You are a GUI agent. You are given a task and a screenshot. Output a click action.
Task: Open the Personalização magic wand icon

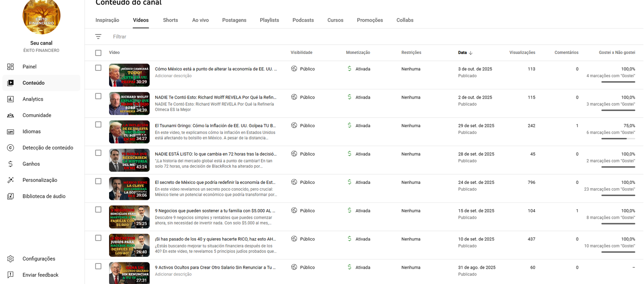click(10, 180)
